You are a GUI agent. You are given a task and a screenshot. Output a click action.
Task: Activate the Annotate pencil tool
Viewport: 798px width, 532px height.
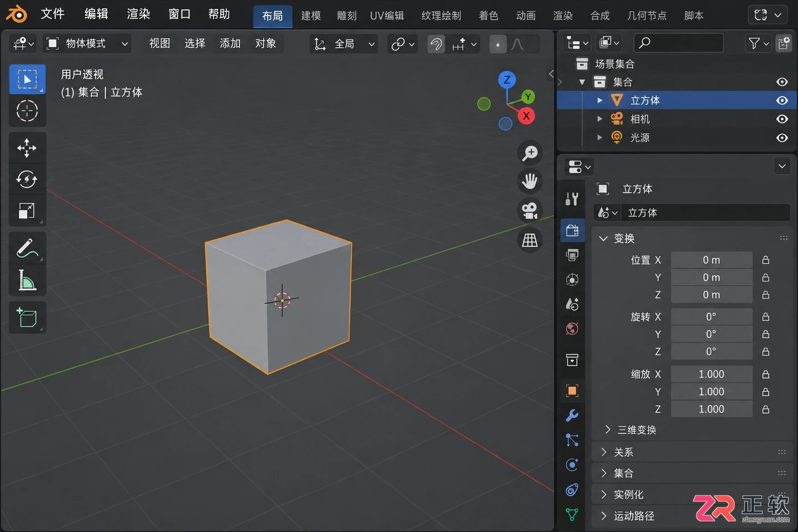point(27,248)
